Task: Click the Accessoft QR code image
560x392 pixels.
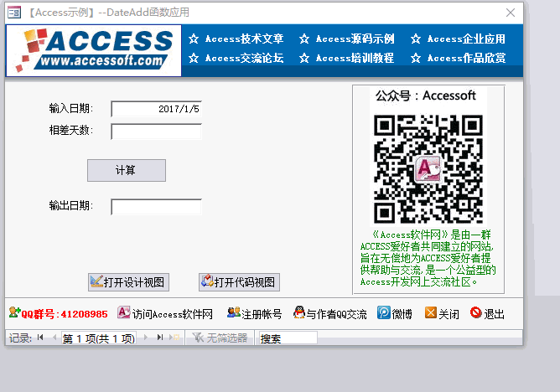Action: tap(428, 169)
